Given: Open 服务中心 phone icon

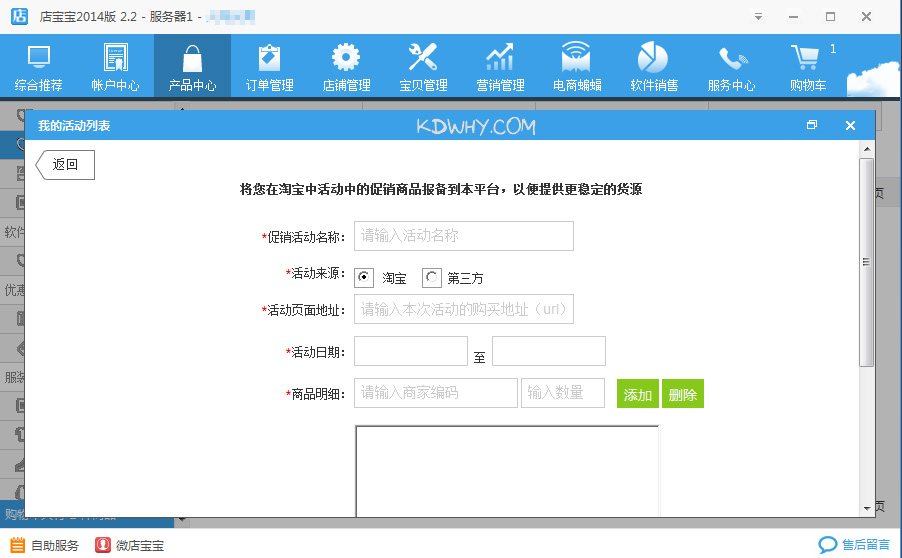Looking at the screenshot, I should coord(731,66).
